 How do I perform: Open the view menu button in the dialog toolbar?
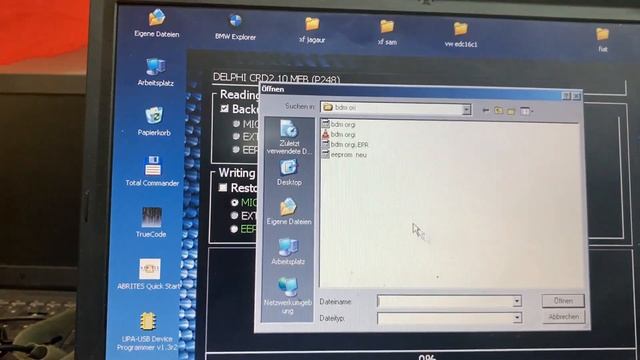tap(526, 111)
